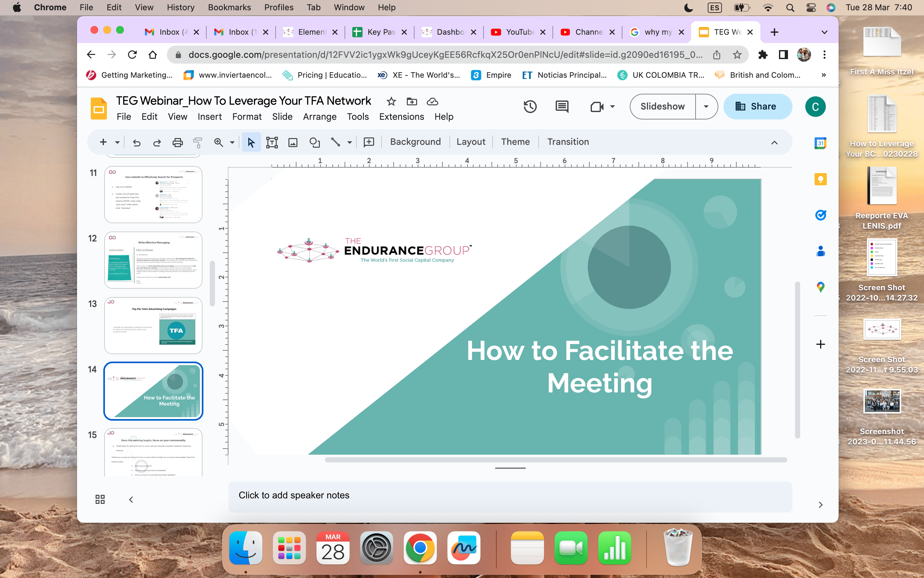This screenshot has height=578, width=924.
Task: Open Google Calendar side panel icon
Action: pyautogui.click(x=820, y=143)
